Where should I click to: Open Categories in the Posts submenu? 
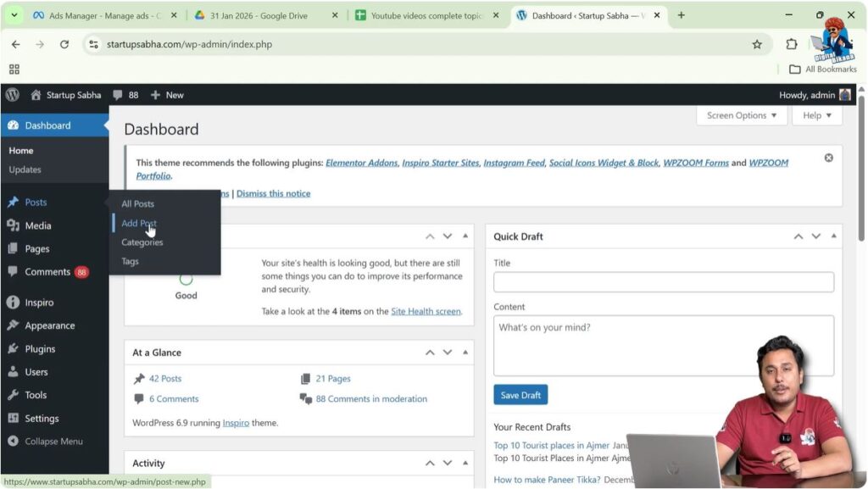(142, 242)
